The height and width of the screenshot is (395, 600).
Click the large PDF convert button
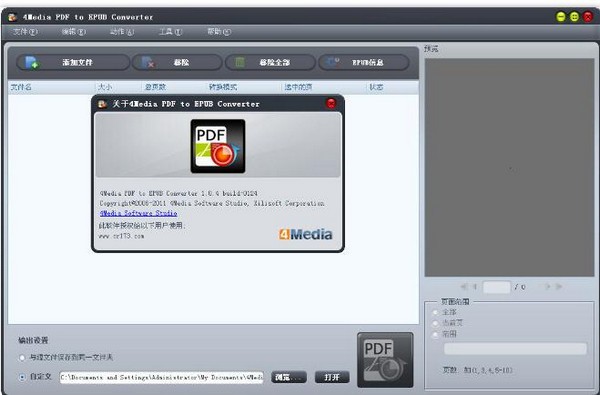[x=385, y=360]
